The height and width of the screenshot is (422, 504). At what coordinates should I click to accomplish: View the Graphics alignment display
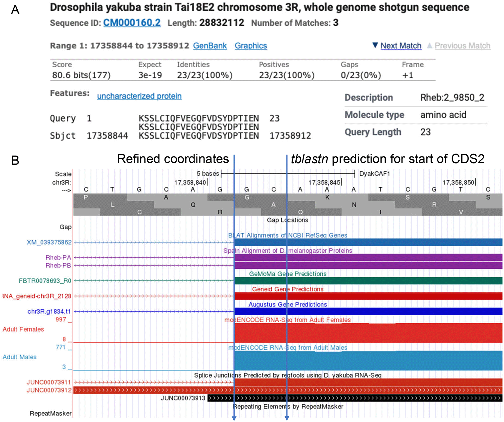pos(251,46)
